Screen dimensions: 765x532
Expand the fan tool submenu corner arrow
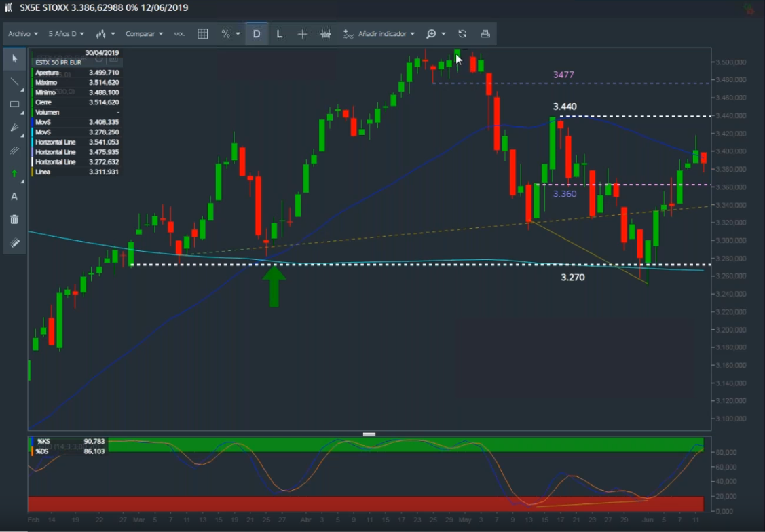[22, 136]
